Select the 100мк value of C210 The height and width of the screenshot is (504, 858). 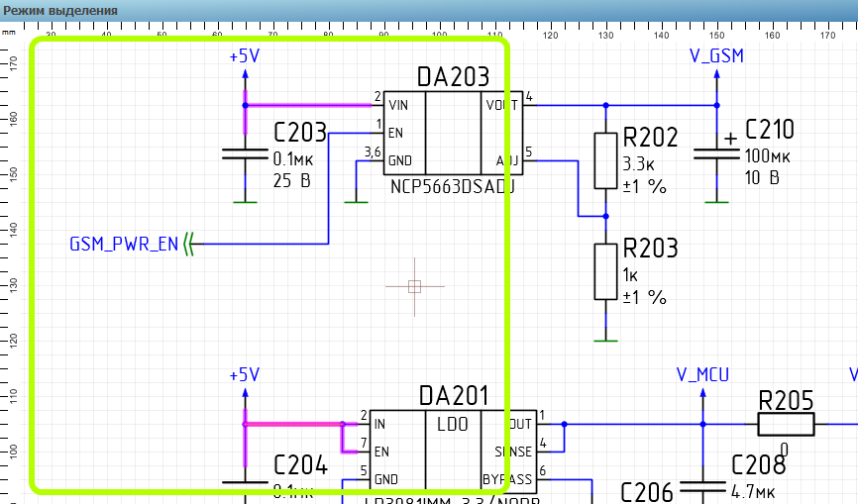click(768, 155)
